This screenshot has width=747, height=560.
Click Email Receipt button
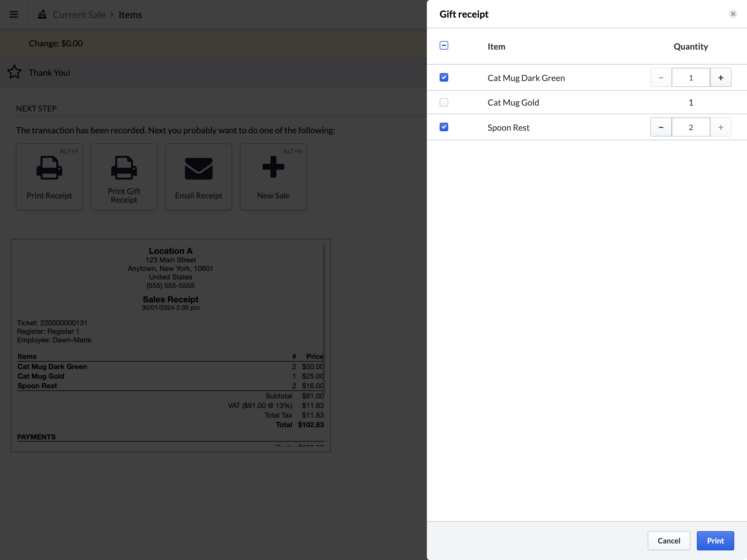pos(198,177)
